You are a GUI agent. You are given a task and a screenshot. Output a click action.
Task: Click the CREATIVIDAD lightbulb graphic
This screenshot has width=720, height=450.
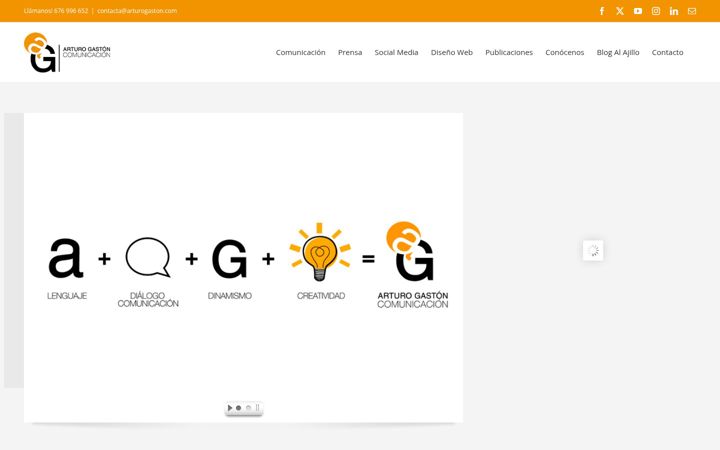coord(320,252)
